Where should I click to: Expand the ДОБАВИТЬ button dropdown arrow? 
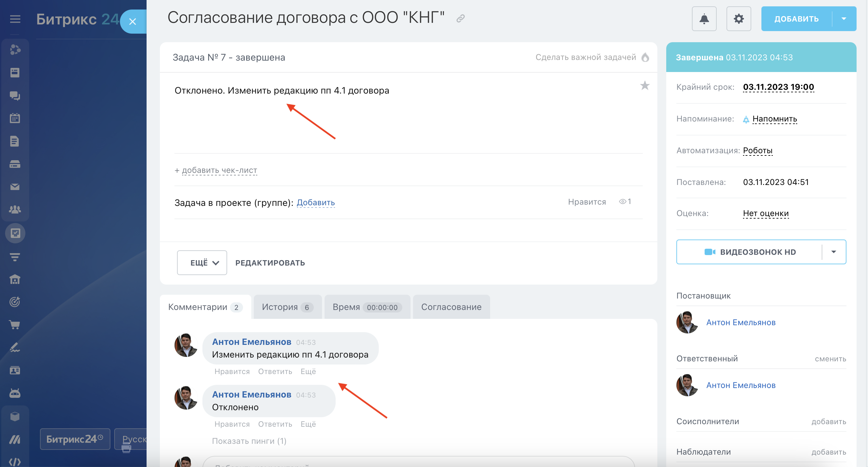pos(844,19)
